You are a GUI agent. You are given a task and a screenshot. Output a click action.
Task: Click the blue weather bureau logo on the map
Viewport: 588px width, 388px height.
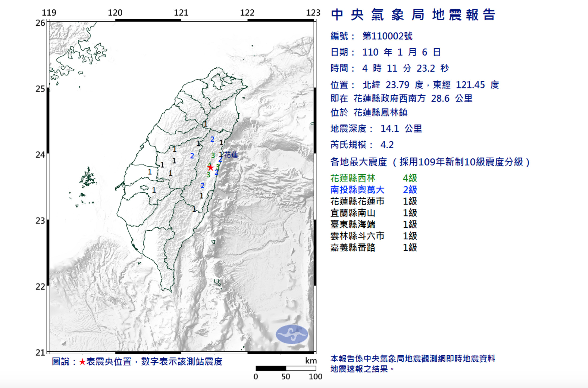(x=292, y=334)
